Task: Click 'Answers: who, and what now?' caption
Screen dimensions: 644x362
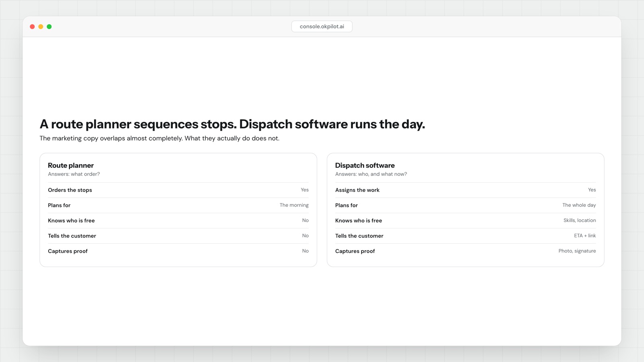Action: (371, 174)
